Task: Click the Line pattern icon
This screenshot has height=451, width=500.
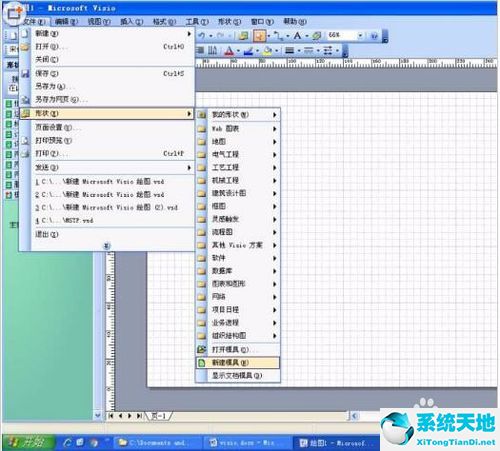Action: pyautogui.click(x=309, y=50)
